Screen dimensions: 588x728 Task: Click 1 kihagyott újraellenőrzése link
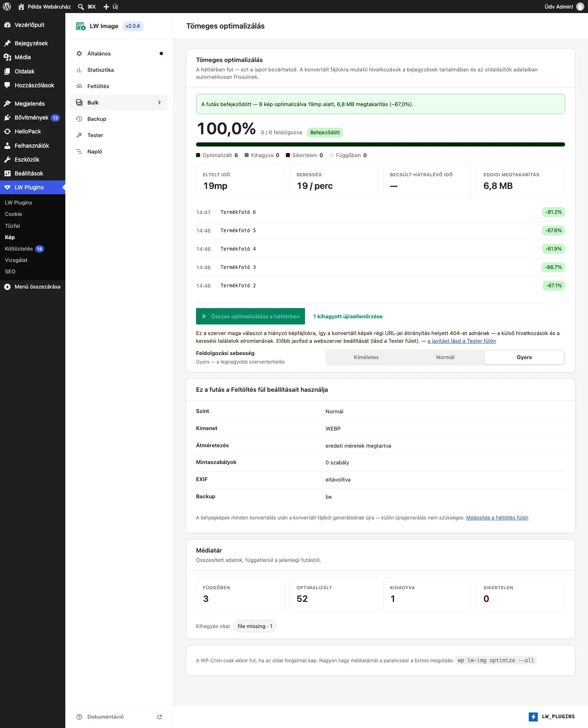click(348, 316)
